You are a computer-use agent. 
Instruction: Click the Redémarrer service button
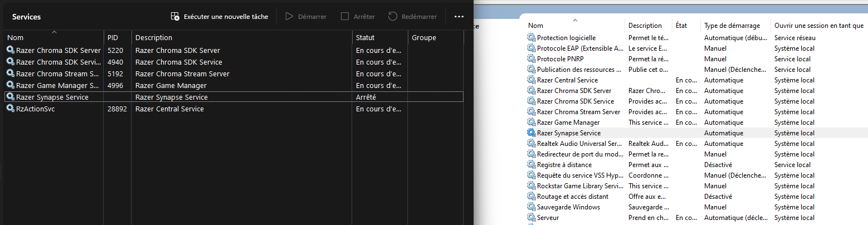pos(412,17)
